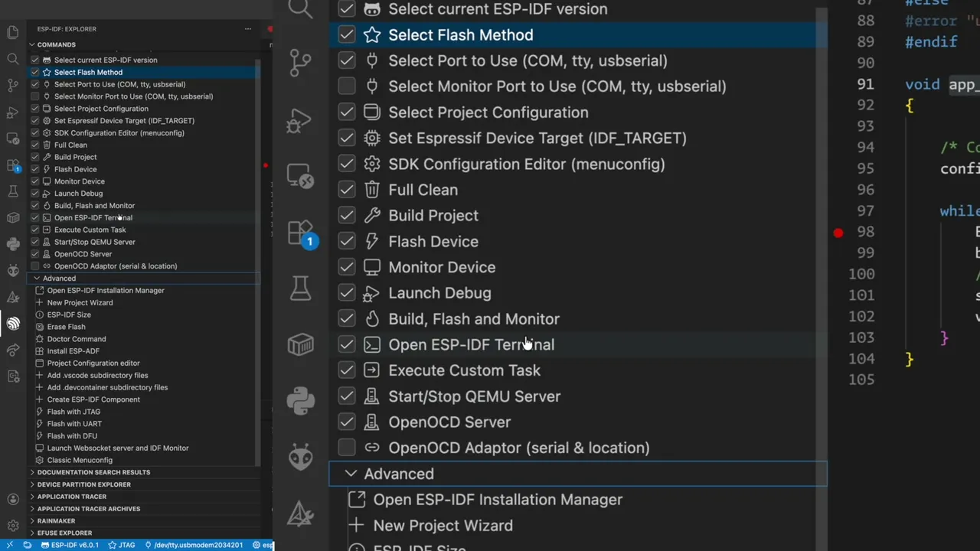Screen dimensions: 980x551
Task: Expand Documentation Search Results section
Action: tap(93, 472)
